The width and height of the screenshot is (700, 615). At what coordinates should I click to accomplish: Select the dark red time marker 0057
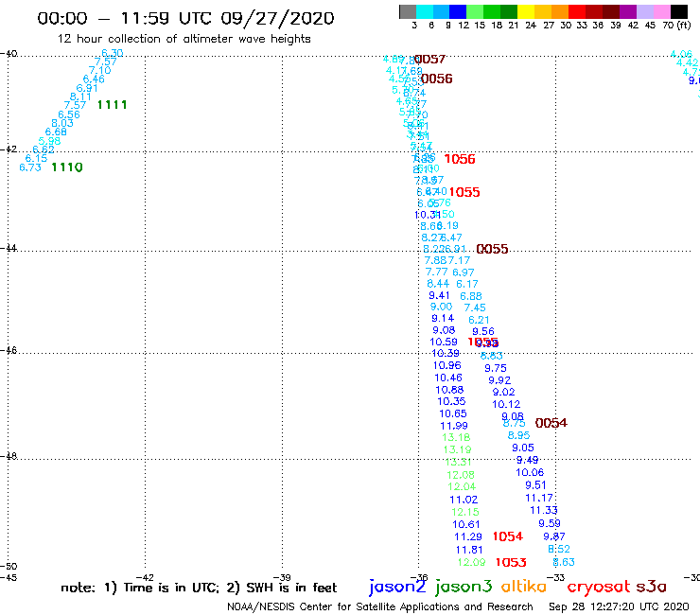click(429, 60)
